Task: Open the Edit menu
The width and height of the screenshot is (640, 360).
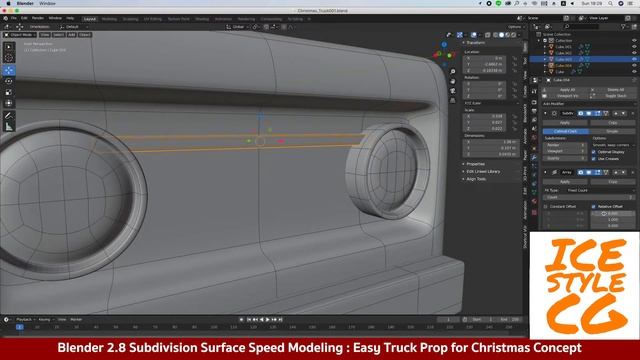Action: [24, 18]
